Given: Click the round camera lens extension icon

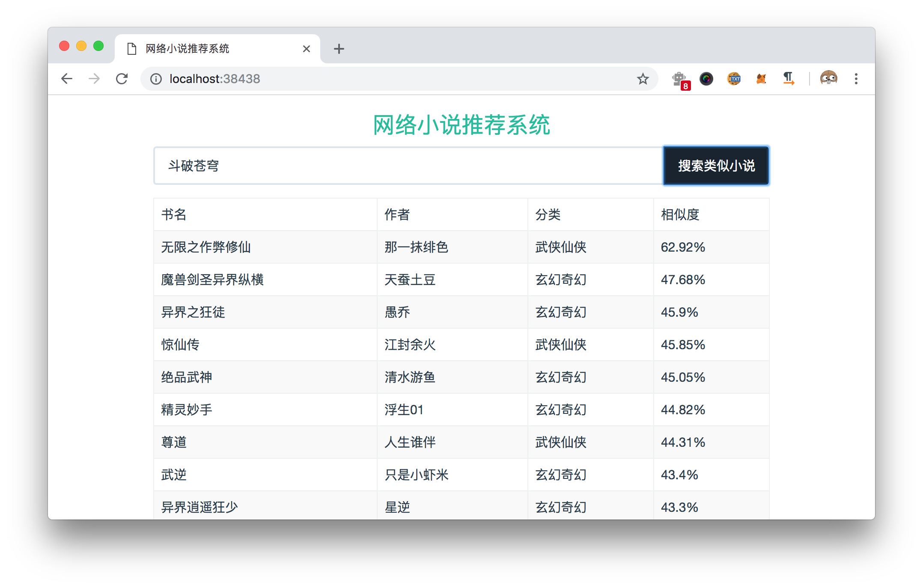Looking at the screenshot, I should 706,79.
